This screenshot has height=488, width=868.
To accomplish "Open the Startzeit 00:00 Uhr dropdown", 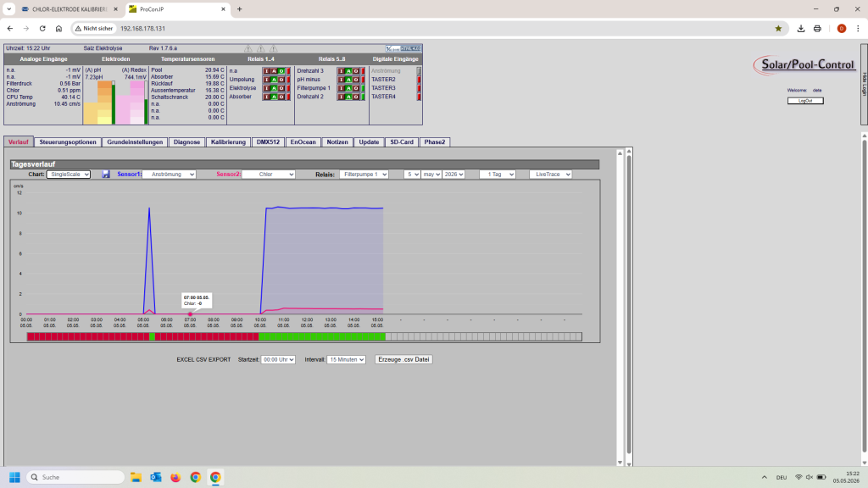I will coord(278,359).
